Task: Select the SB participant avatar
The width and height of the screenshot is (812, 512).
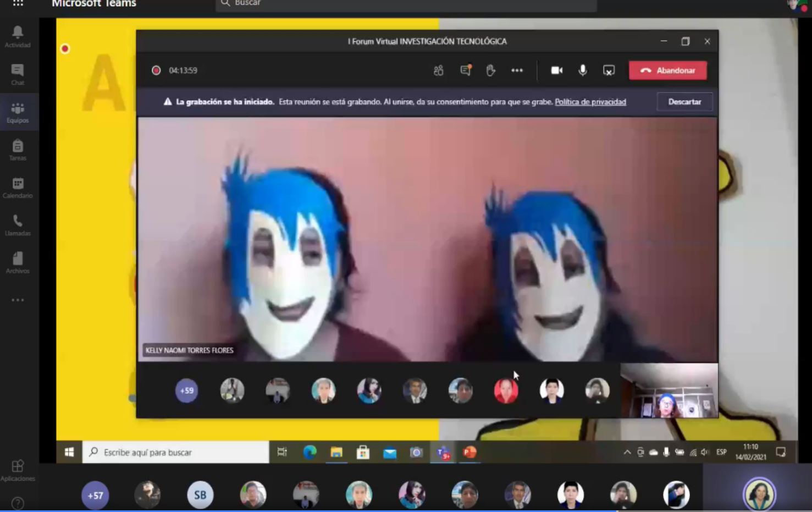Action: 200,495
